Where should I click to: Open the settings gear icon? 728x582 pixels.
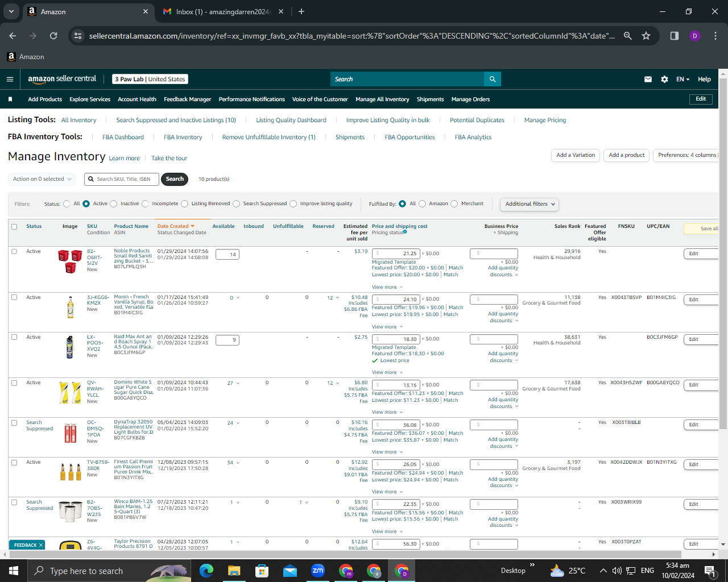tap(664, 80)
